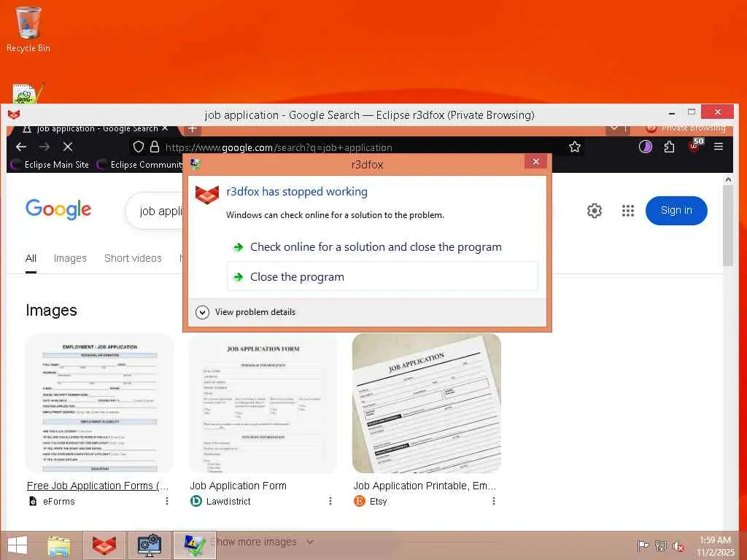Open the Lawdistrict job application form thumbnail
Screen dimensions: 747x560
click(x=263, y=403)
